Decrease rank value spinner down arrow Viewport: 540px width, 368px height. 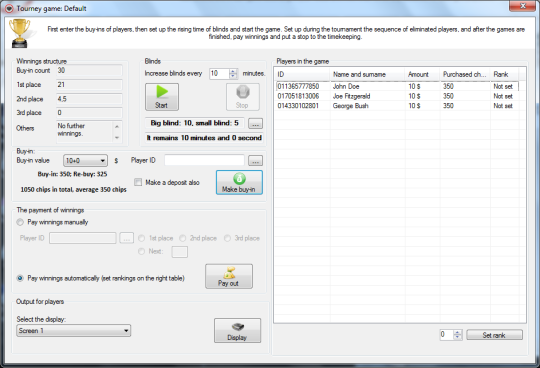pyautogui.click(x=458, y=337)
